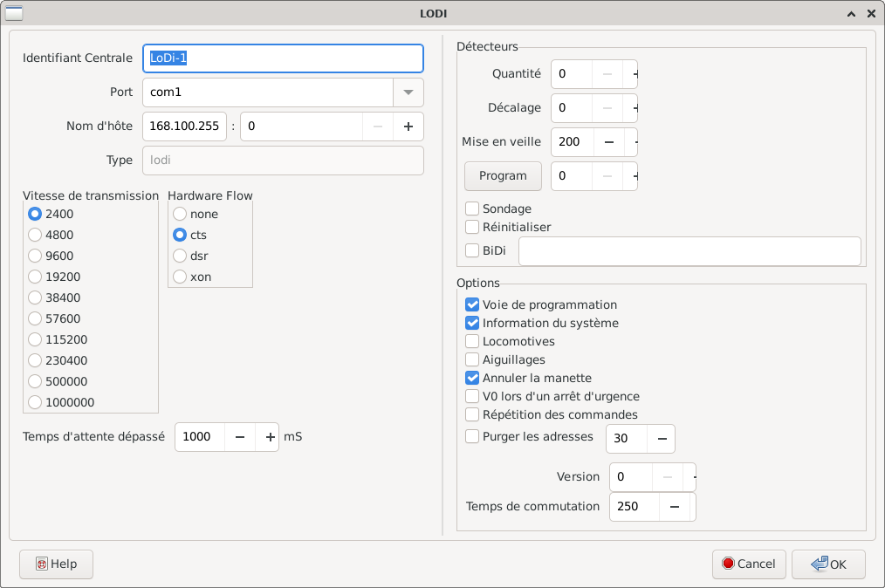The height and width of the screenshot is (588, 885).
Task: Expand the Port dropdown
Action: click(408, 92)
